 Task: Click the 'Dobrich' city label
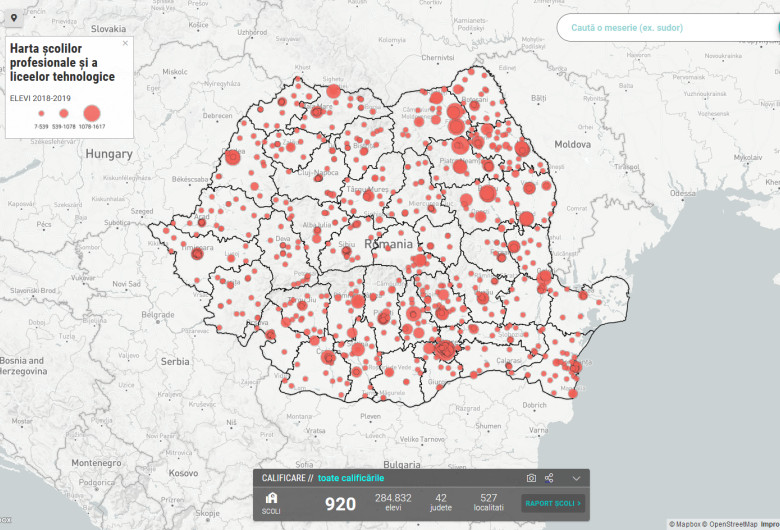pos(534,405)
